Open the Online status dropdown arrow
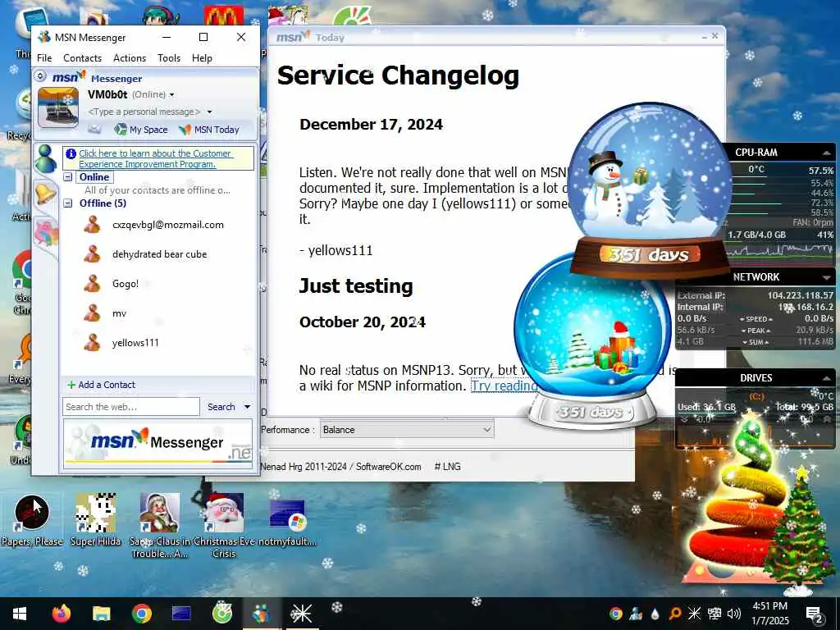The image size is (840, 630). (172, 95)
